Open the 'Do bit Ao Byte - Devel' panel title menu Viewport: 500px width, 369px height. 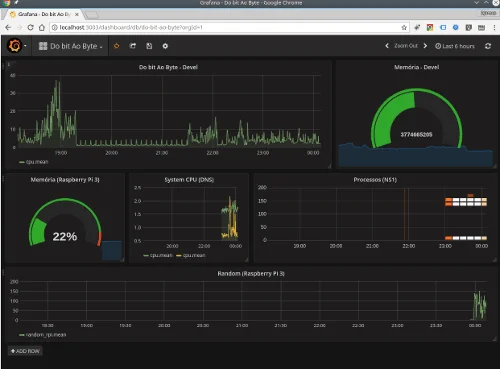168,67
